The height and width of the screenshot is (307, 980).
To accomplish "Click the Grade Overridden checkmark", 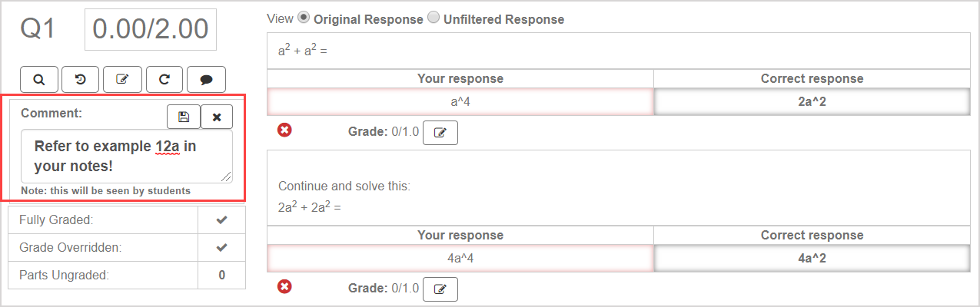I will coord(221,248).
